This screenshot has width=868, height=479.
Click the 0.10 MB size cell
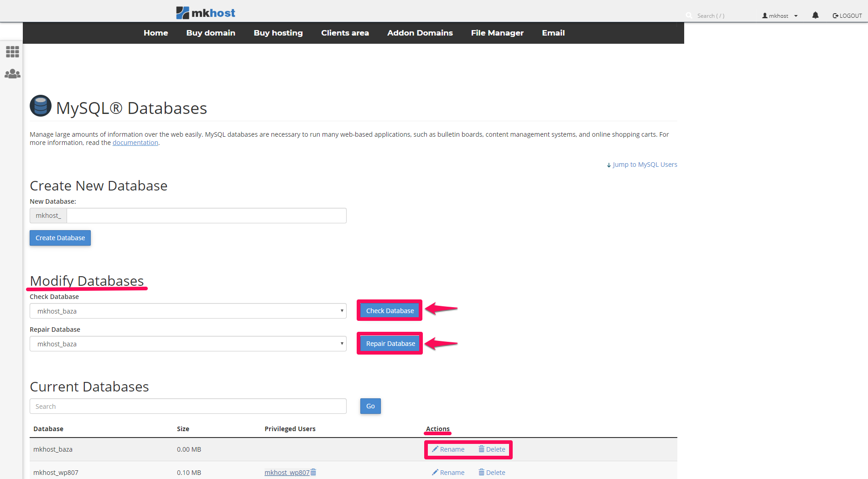pos(189,473)
